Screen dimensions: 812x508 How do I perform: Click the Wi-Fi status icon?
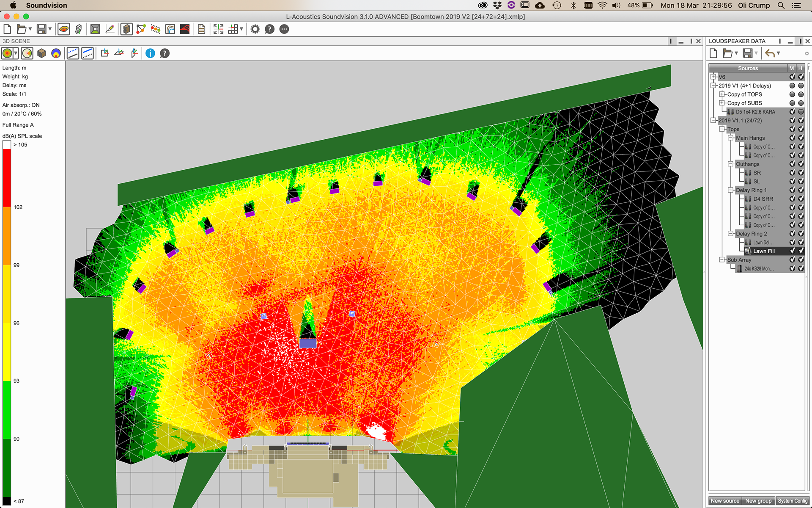pos(602,5)
